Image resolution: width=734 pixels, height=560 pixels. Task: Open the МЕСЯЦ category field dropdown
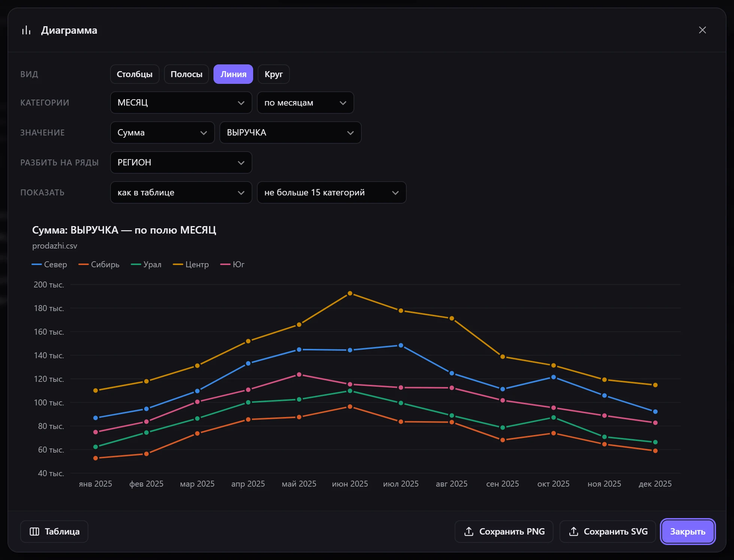181,103
